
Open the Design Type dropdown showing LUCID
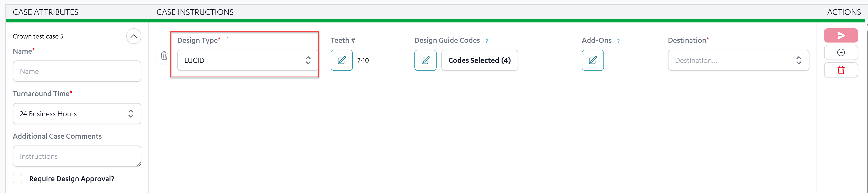[247, 60]
